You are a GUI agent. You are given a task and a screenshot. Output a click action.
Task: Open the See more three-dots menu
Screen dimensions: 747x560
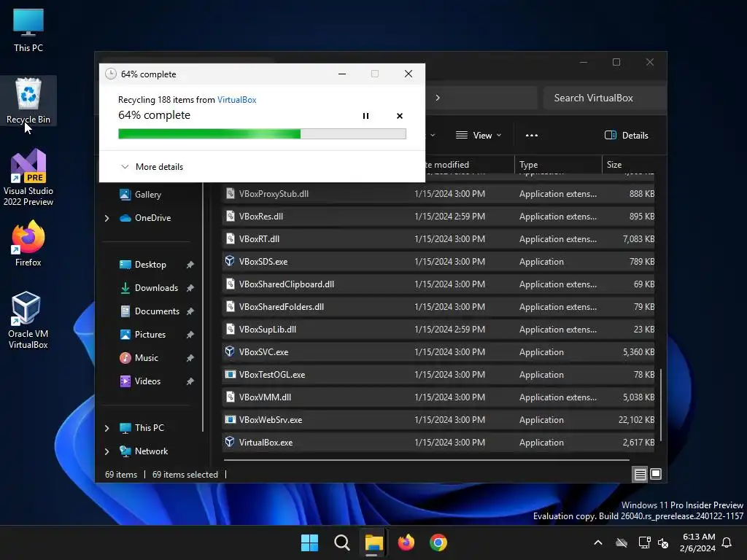532,135
